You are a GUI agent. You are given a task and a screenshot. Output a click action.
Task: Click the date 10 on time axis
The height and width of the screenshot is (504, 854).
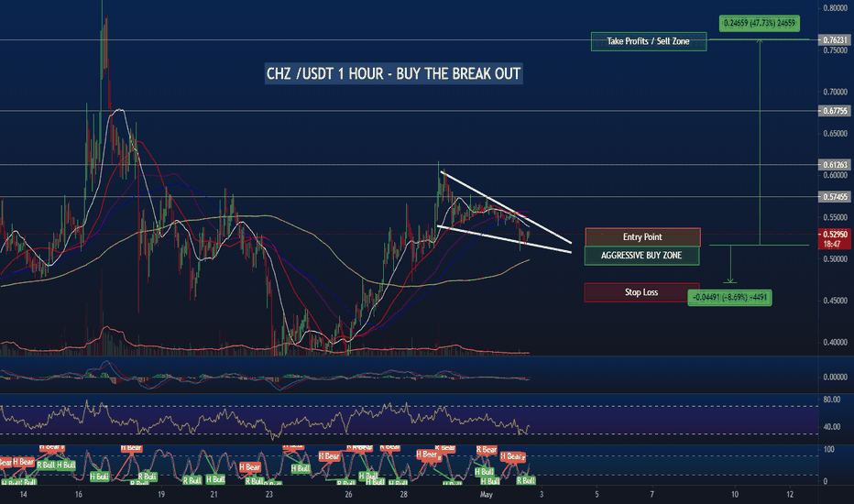point(735,495)
